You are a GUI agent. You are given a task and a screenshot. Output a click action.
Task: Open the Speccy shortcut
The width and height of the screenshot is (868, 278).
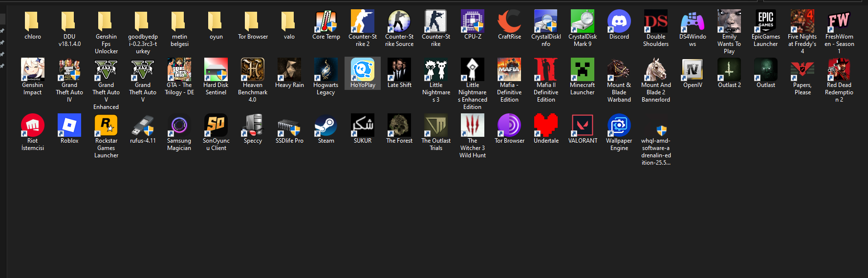point(253,125)
